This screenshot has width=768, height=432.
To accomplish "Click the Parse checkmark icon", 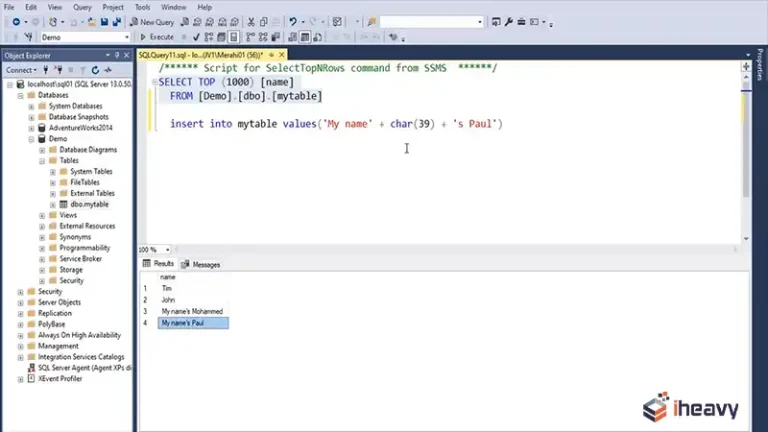I will [x=195, y=37].
